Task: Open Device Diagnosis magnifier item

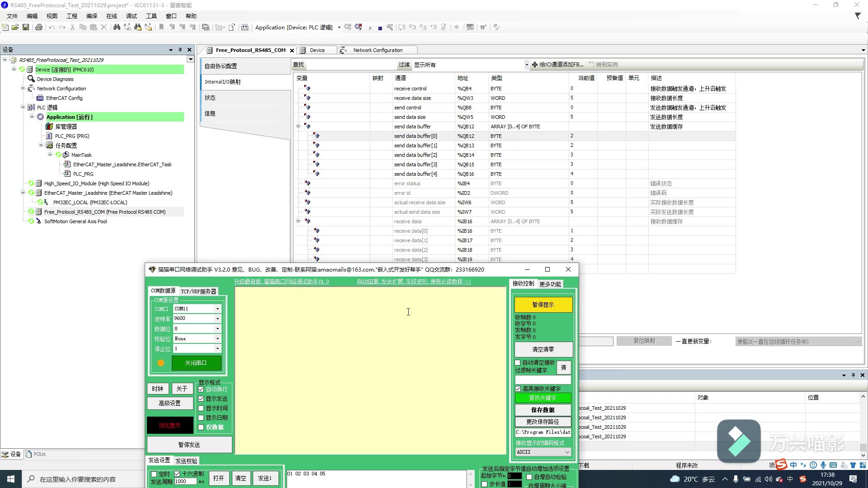Action: click(55, 79)
